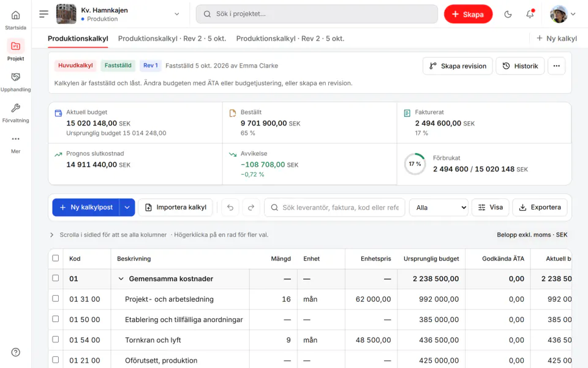The image size is (588, 368).
Task: Open help question mark icon
Action: [x=16, y=352]
